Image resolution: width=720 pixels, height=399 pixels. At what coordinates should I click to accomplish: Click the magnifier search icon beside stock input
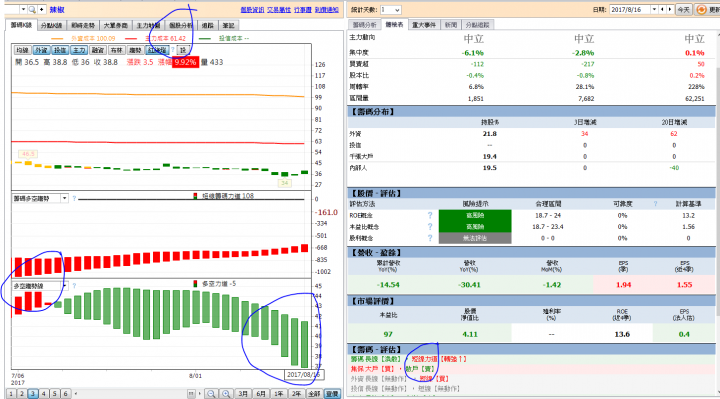(x=32, y=10)
